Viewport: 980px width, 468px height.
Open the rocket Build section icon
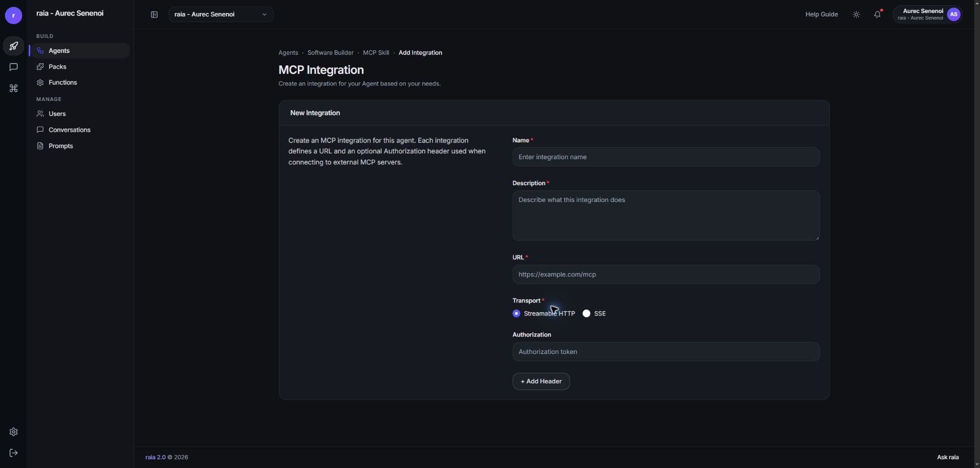tap(13, 46)
